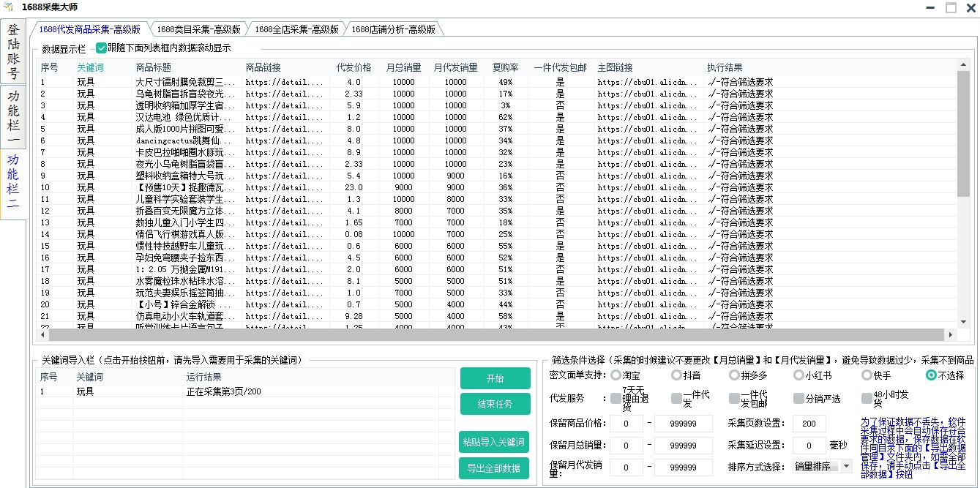This screenshot has height=488, width=980.
Task: Select row titled 水雾魔粒珠水粘珠
Action: click(497, 281)
